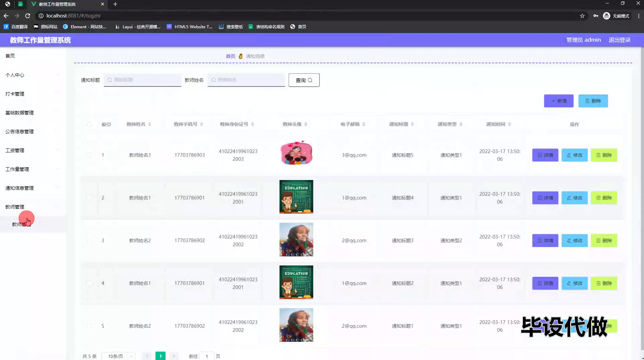The image size is (644, 360).
Task: Click the 新增 add button
Action: coord(559,101)
